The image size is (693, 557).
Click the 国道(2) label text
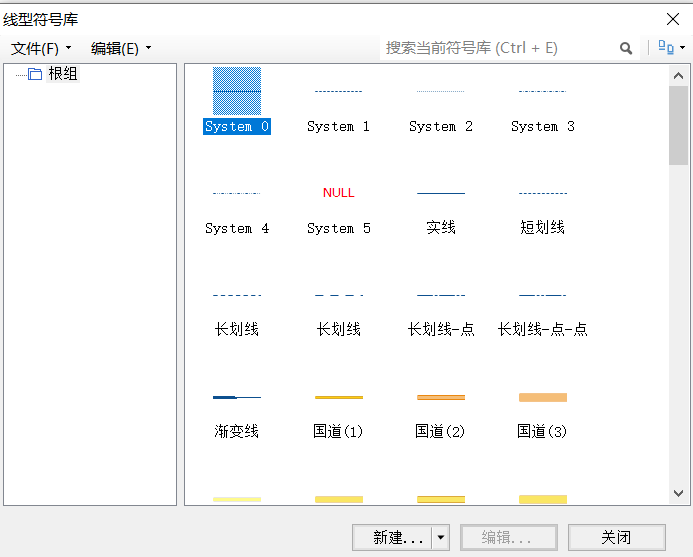click(x=440, y=431)
